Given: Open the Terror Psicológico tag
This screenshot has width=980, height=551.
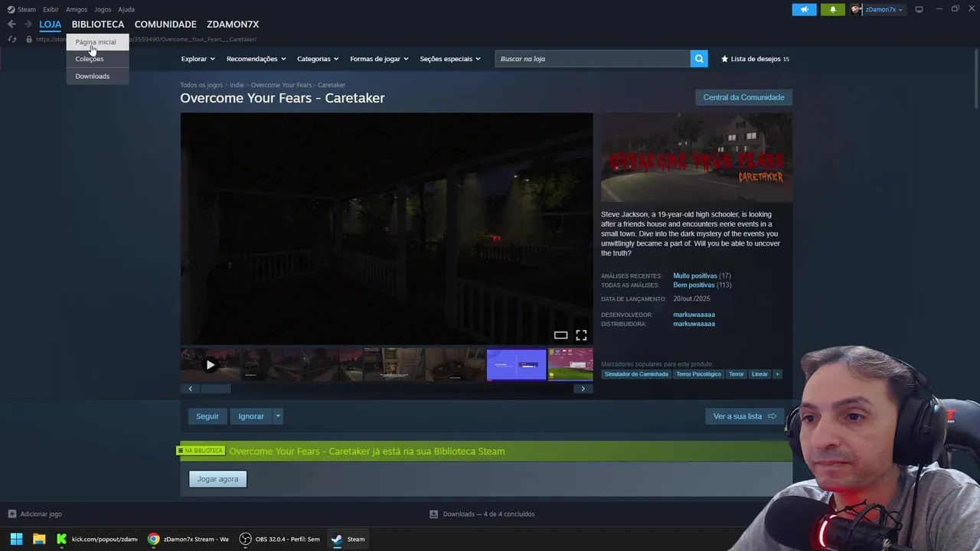Looking at the screenshot, I should tap(698, 374).
